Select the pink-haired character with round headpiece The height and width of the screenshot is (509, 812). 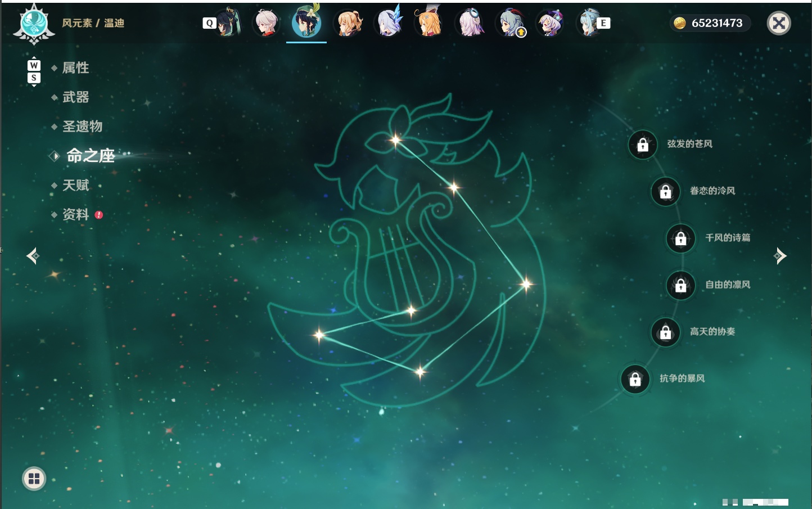[470, 22]
